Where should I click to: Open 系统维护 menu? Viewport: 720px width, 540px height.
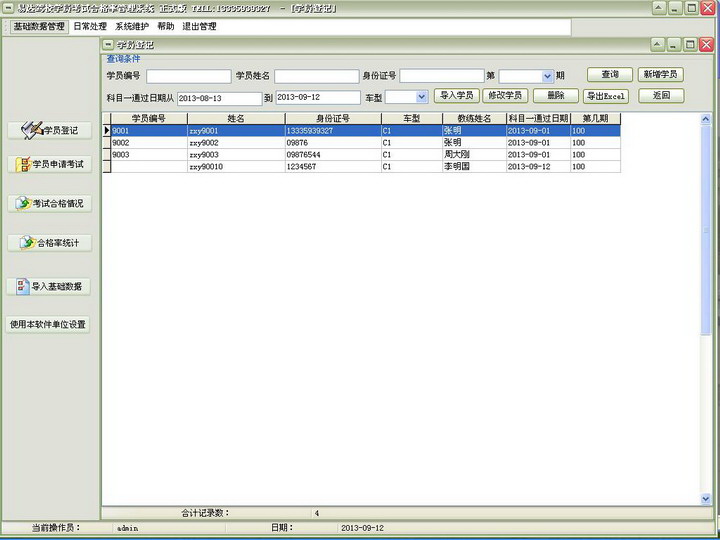tap(132, 27)
